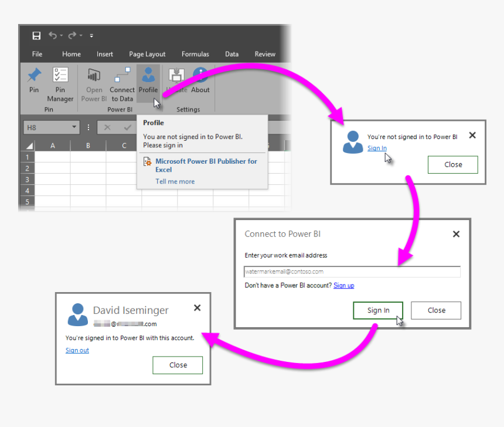This screenshot has width=504, height=427.
Task: Click Sign In link in not-signed-in popup
Action: pyautogui.click(x=377, y=148)
